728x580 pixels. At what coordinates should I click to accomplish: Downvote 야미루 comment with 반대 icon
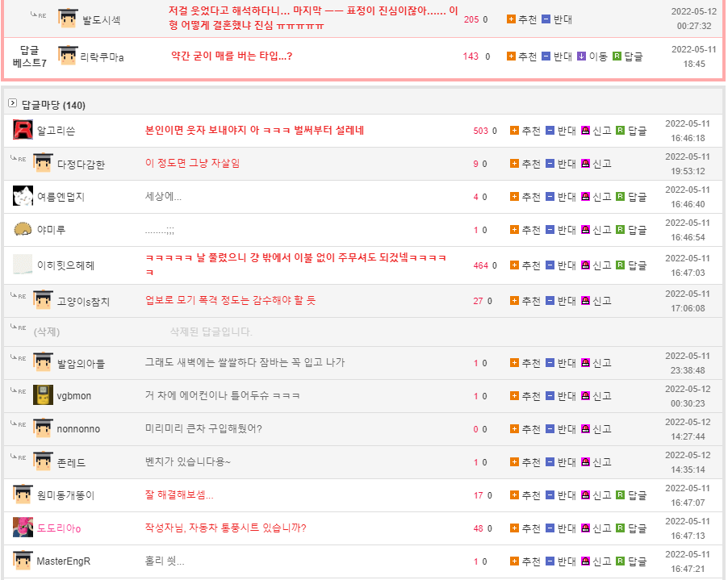coord(550,229)
